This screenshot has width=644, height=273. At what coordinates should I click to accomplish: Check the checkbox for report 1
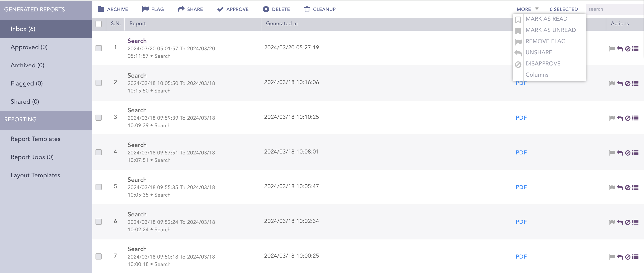99,48
